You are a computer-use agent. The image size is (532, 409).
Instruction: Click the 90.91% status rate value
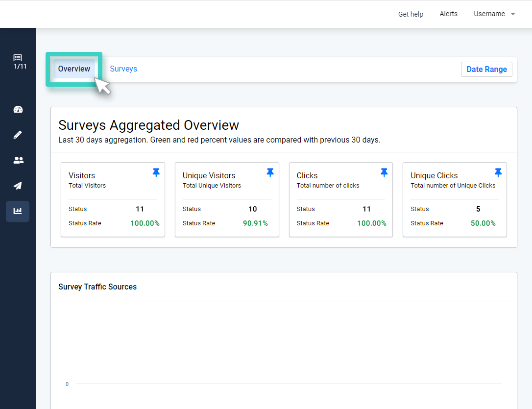pos(256,223)
